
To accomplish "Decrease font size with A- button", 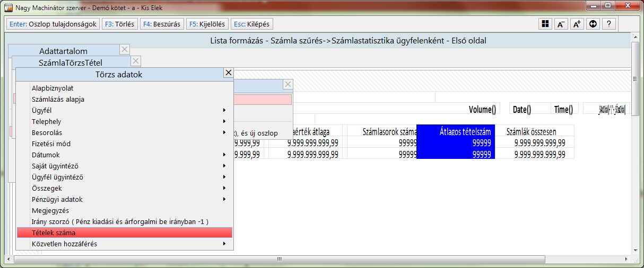I will [561, 24].
